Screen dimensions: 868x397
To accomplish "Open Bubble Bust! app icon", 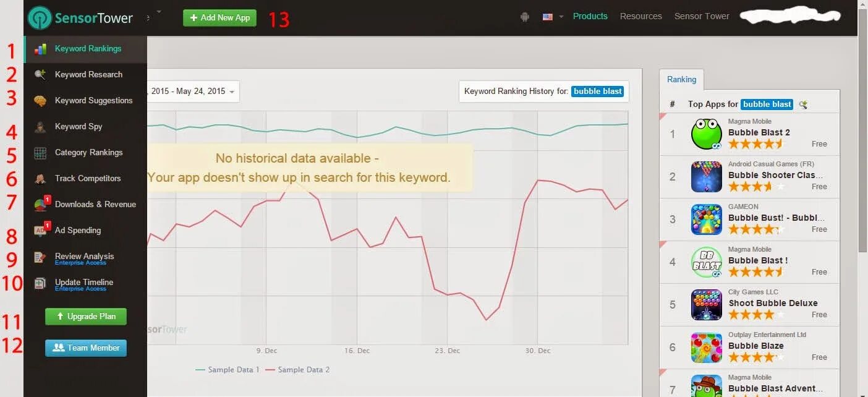I will (707, 220).
